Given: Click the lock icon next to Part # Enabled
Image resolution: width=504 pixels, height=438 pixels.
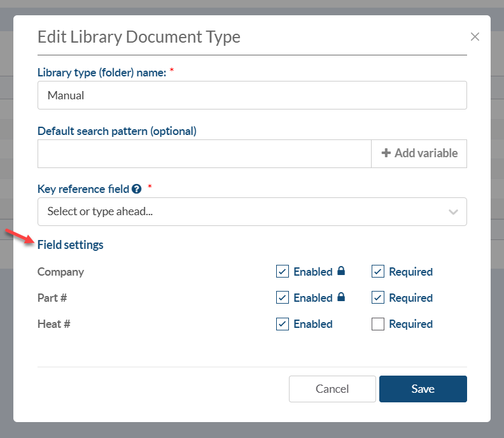Looking at the screenshot, I should pyautogui.click(x=341, y=297).
